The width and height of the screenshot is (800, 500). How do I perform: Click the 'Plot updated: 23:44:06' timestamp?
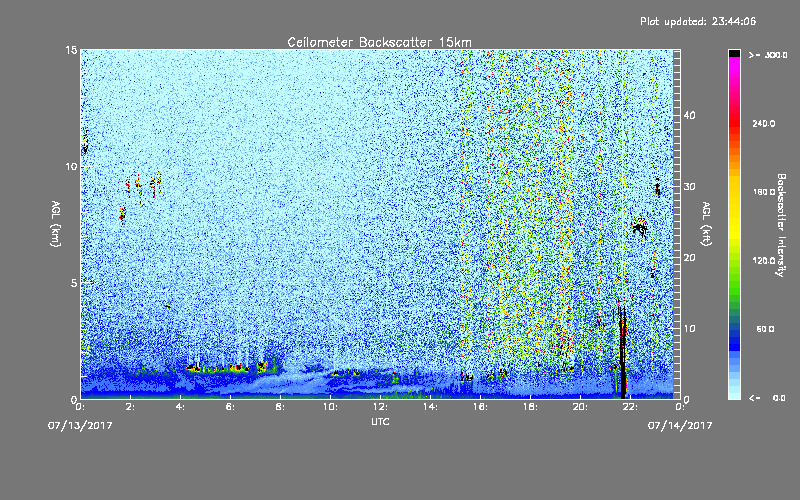click(698, 21)
